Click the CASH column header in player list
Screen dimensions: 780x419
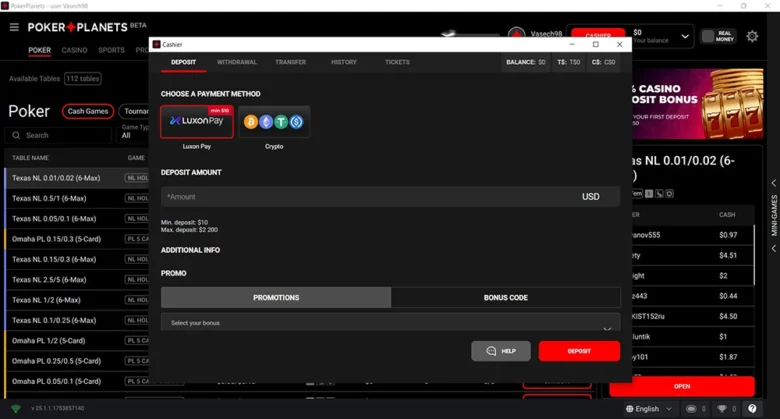point(727,215)
